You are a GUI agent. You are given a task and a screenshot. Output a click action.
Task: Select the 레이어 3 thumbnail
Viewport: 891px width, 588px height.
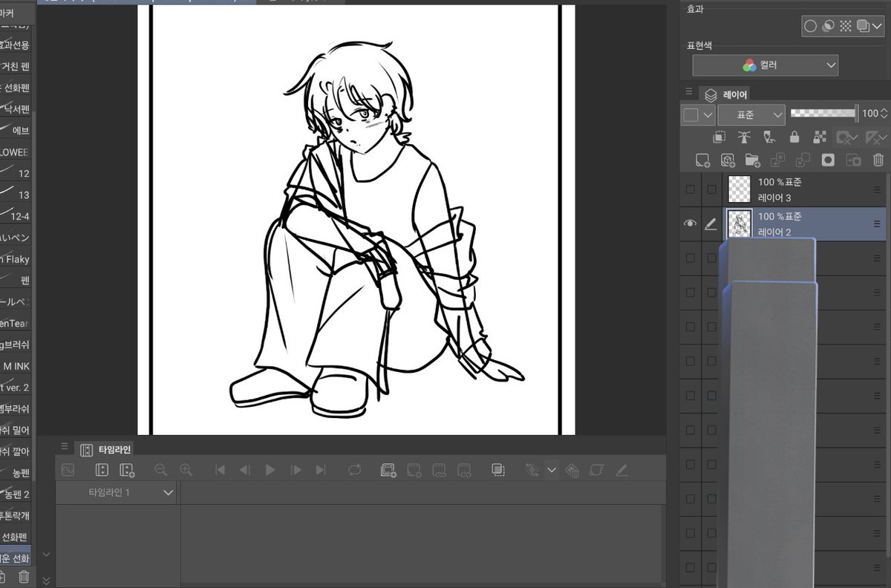tap(740, 189)
